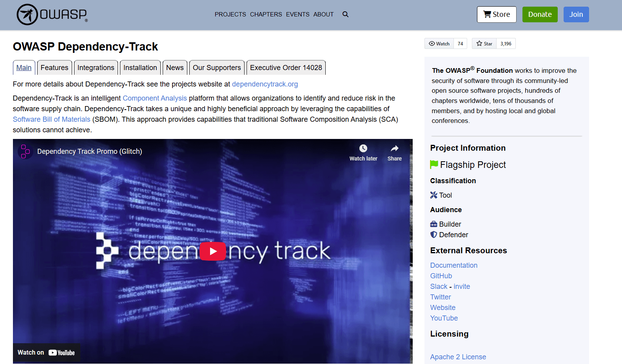Click the blue Join button
The image size is (622, 364).
click(576, 14)
